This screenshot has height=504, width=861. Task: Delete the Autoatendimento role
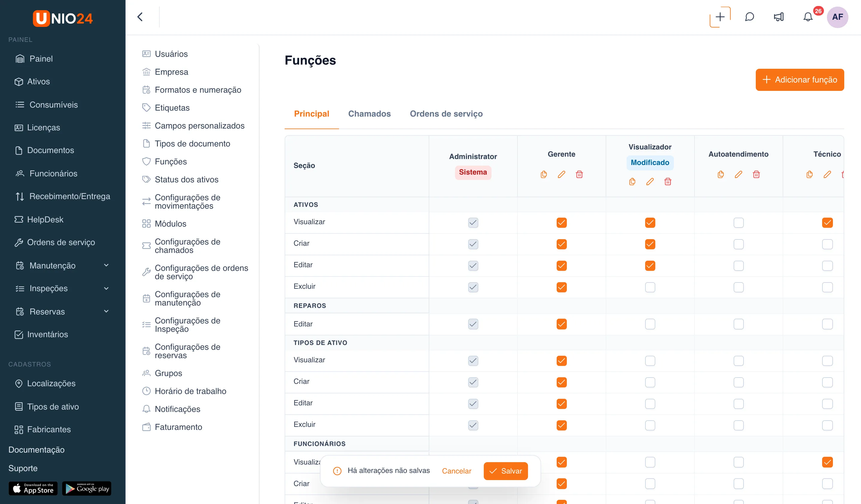(756, 174)
